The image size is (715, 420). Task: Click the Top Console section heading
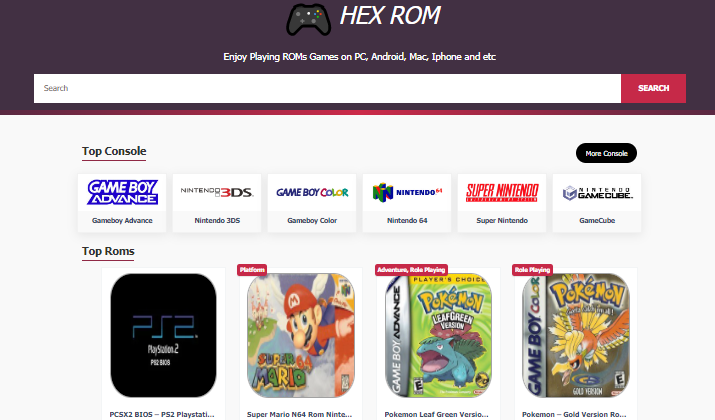pyautogui.click(x=114, y=151)
